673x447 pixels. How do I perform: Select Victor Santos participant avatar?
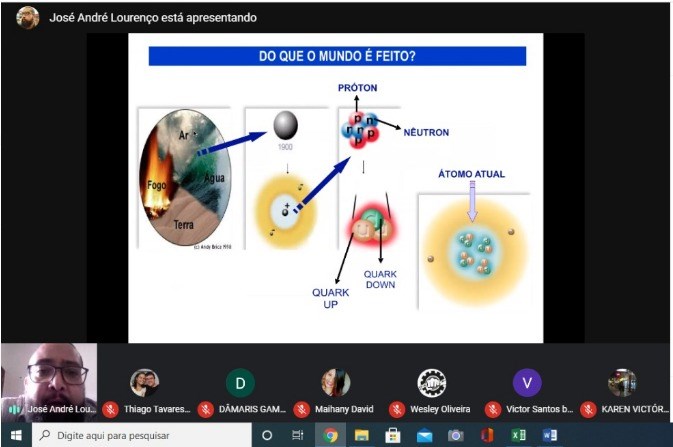pyautogui.click(x=527, y=383)
